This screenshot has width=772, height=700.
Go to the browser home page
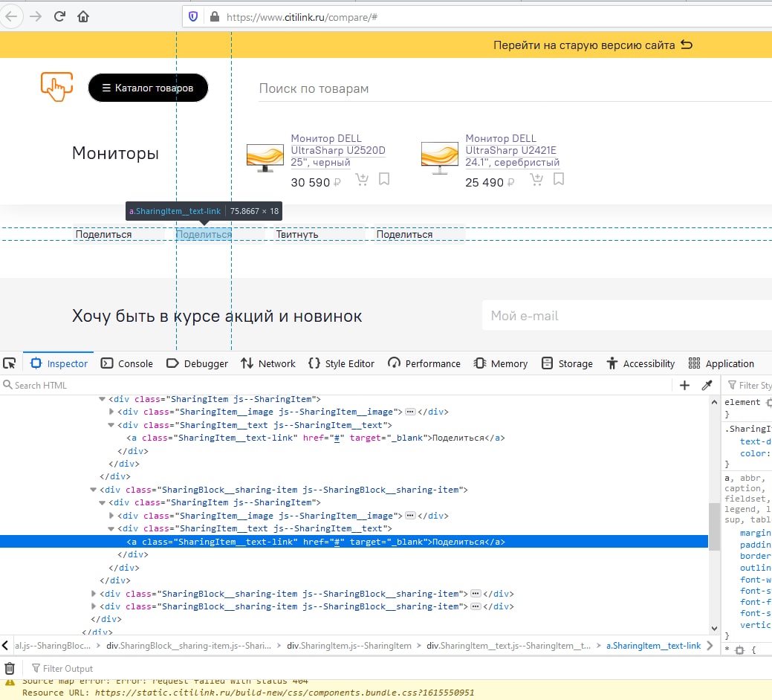(83, 17)
